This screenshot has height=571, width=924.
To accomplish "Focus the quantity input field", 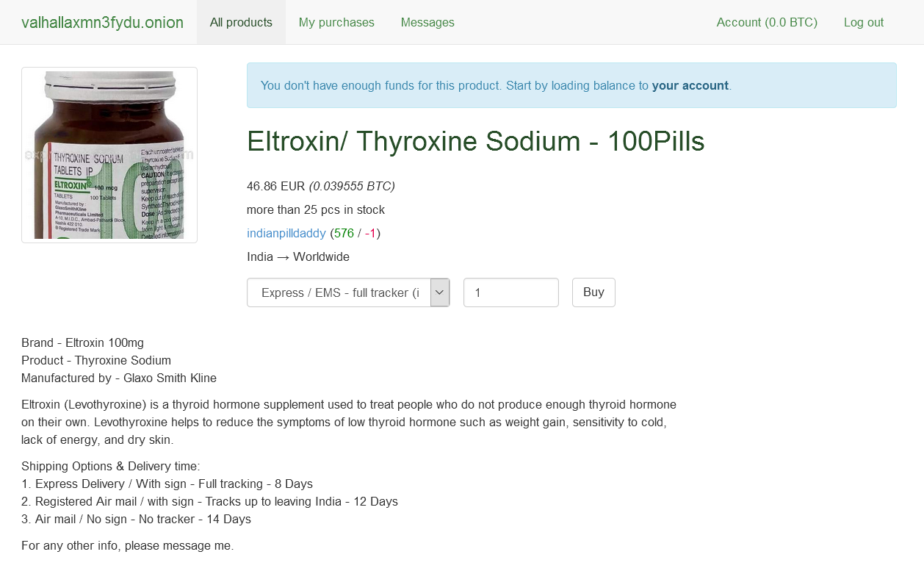I will [511, 292].
